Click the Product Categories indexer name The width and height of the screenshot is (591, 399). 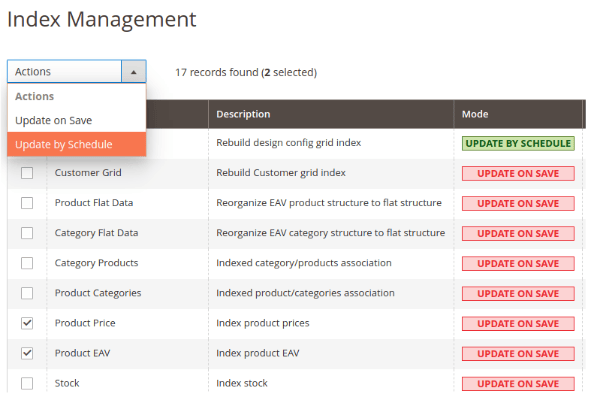tap(98, 293)
